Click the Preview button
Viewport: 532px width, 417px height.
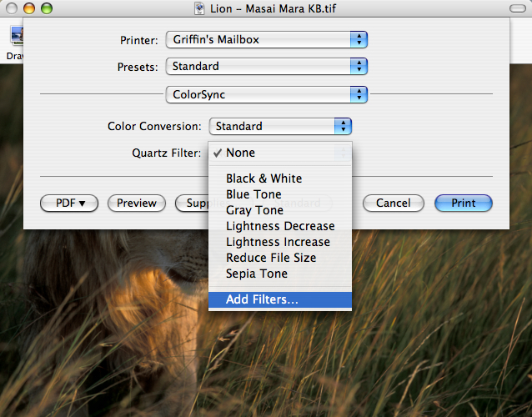coord(137,203)
